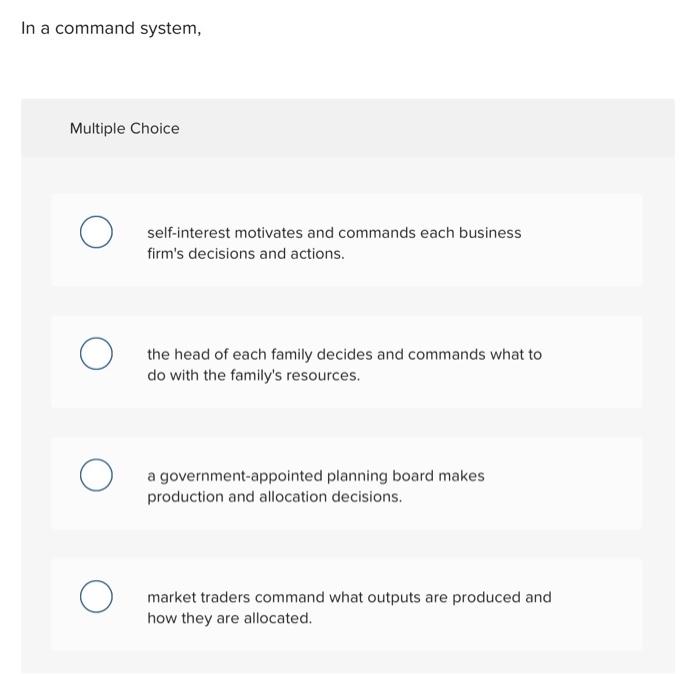This screenshot has height=674, width=700.
Task: Select the radio button for self-interest option
Action: point(96,234)
